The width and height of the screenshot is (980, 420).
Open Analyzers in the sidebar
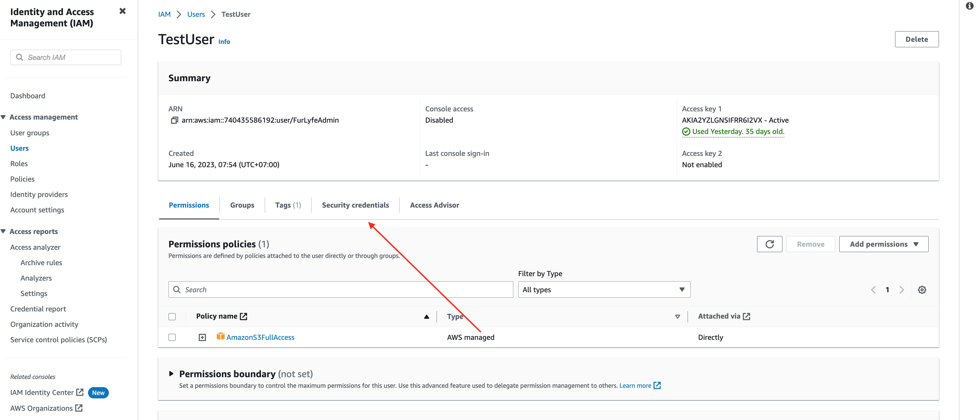coord(36,278)
